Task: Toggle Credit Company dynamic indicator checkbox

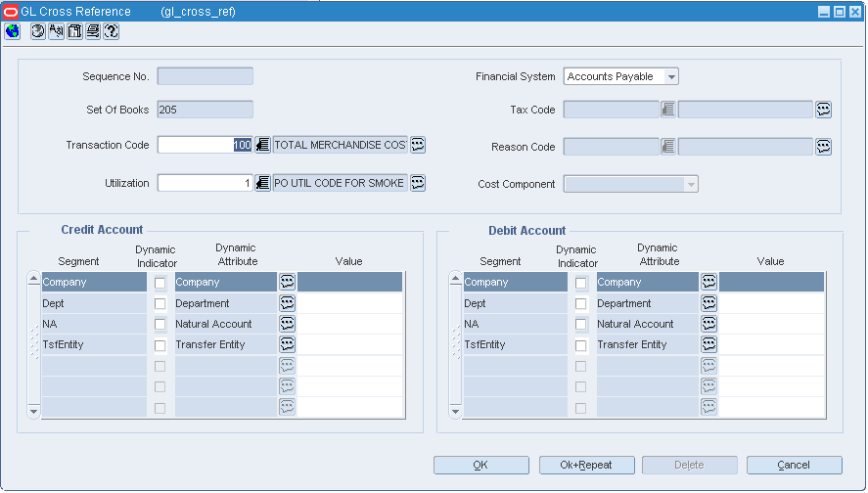Action: click(160, 283)
